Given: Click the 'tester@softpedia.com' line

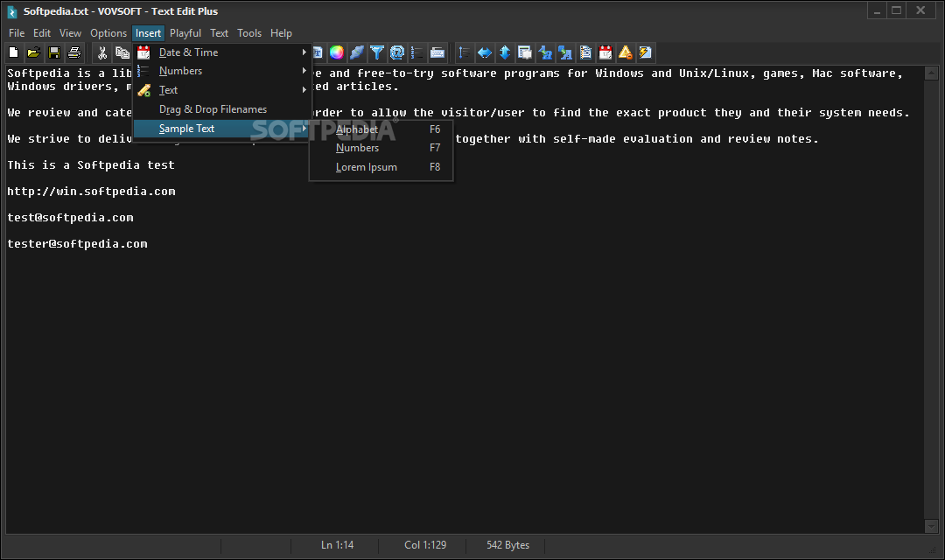Looking at the screenshot, I should pyautogui.click(x=77, y=244).
